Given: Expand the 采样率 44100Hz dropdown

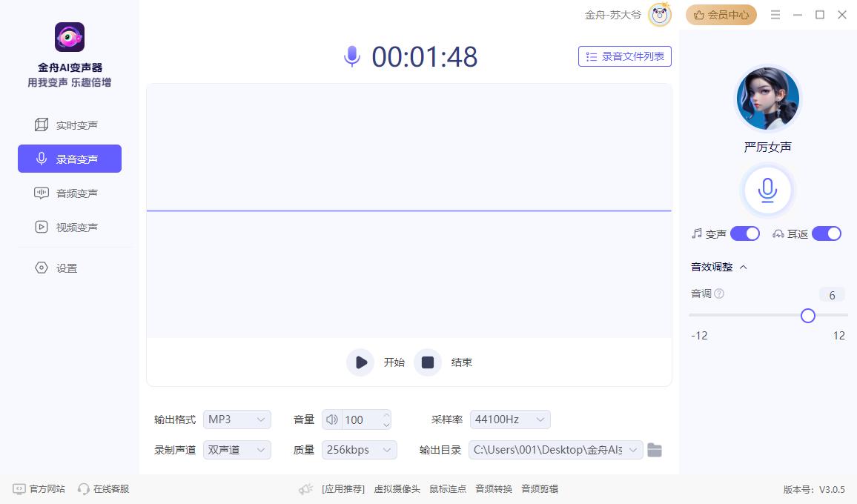Looking at the screenshot, I should coord(510,420).
